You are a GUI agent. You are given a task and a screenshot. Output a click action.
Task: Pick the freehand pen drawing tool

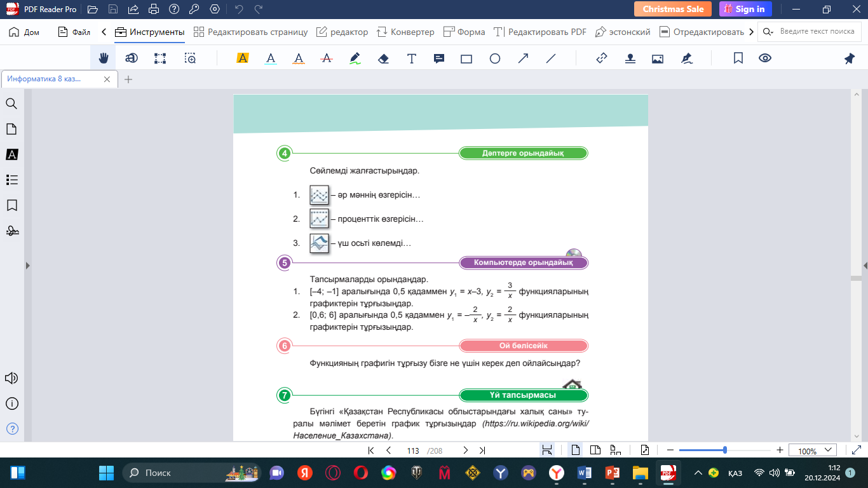tap(355, 58)
